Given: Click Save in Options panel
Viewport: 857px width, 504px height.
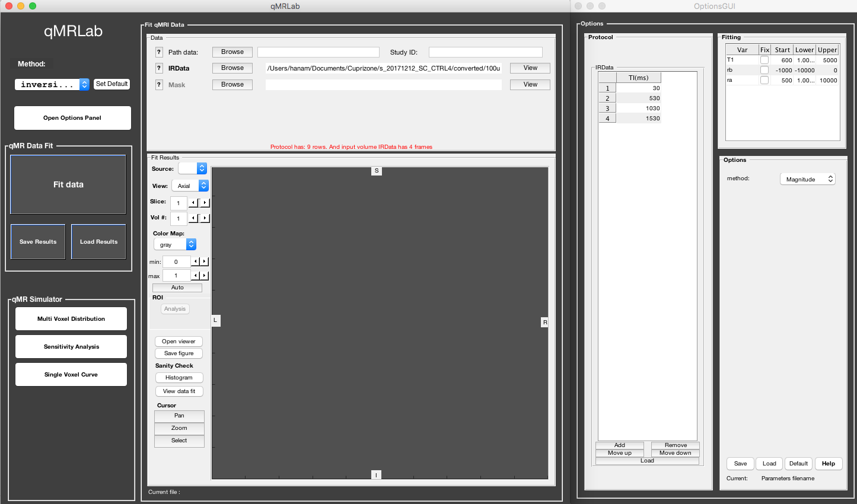Looking at the screenshot, I should (740, 464).
